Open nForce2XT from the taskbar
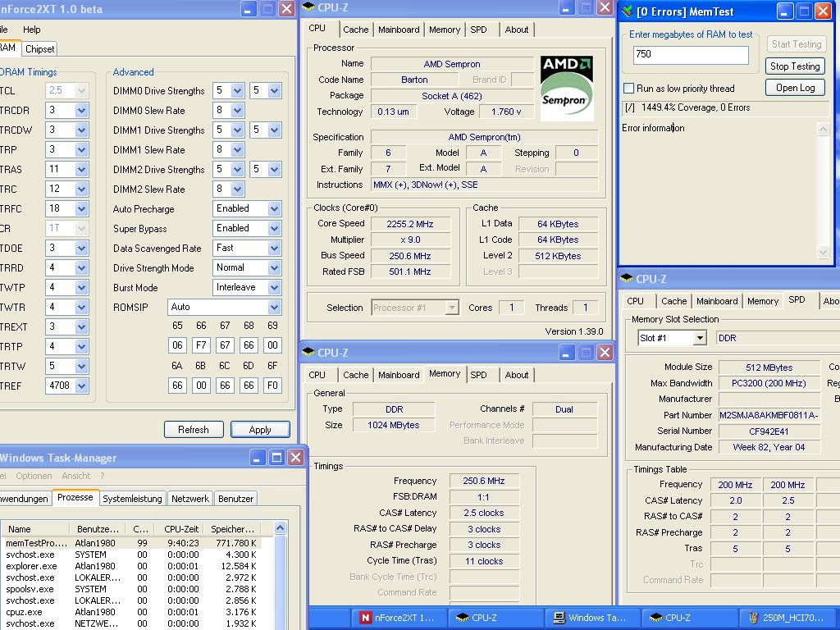 point(398,618)
